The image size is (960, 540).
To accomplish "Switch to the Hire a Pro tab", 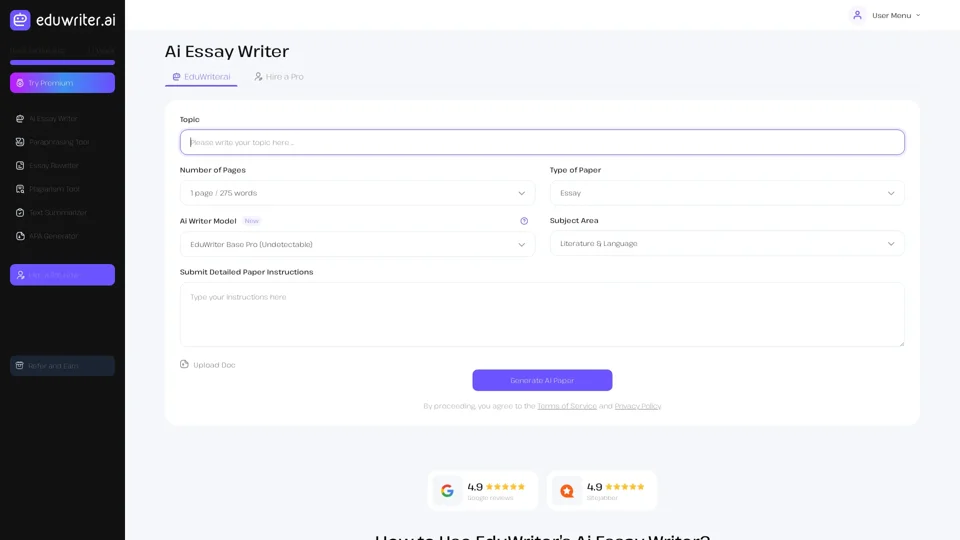I will tap(279, 77).
